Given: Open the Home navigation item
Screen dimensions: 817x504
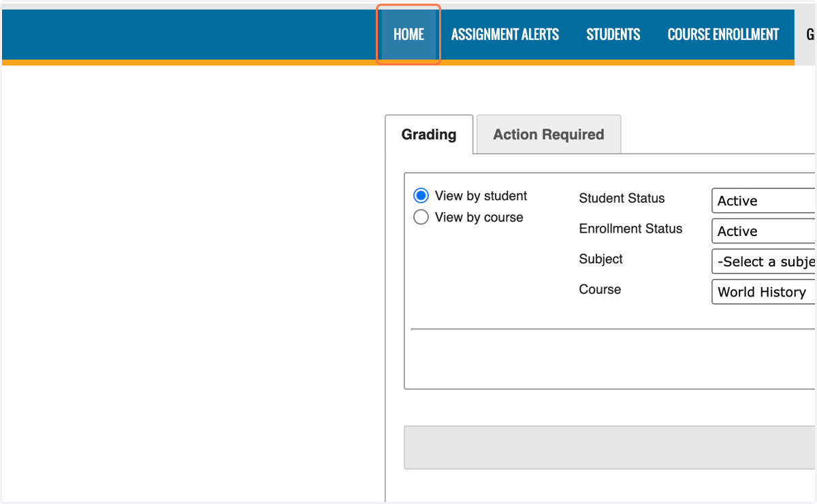Looking at the screenshot, I should pos(408,34).
